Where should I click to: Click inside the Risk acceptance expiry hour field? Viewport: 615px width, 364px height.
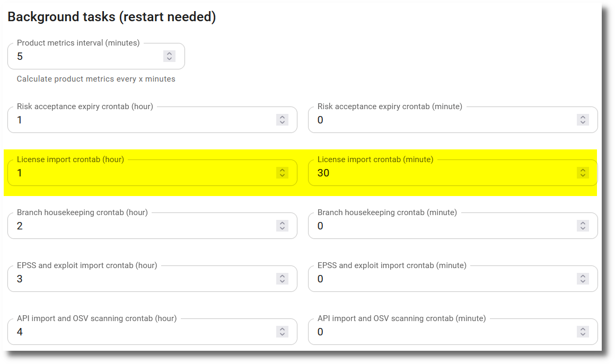pyautogui.click(x=133, y=120)
